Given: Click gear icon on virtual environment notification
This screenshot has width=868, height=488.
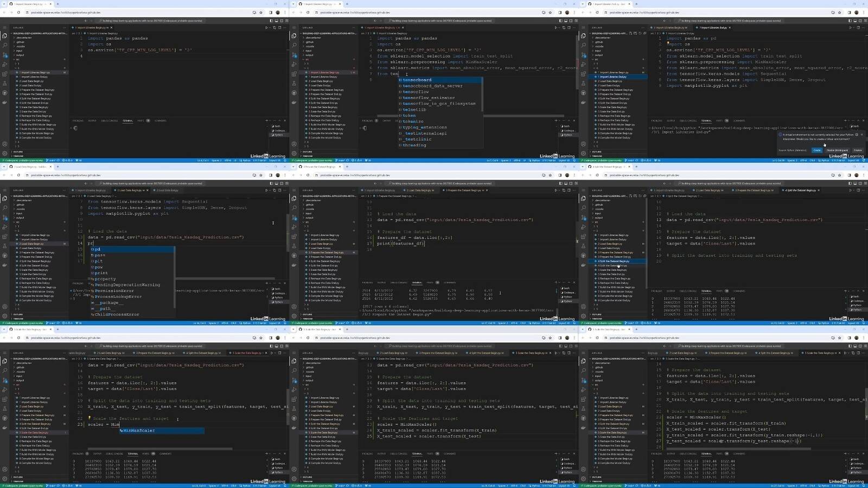Looking at the screenshot, I should (x=857, y=135).
